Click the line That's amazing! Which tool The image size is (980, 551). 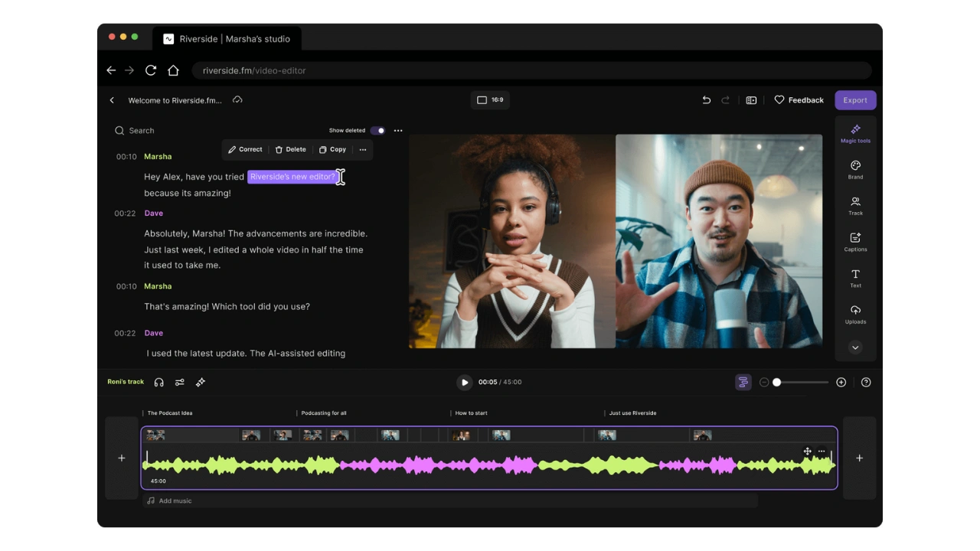pos(227,307)
